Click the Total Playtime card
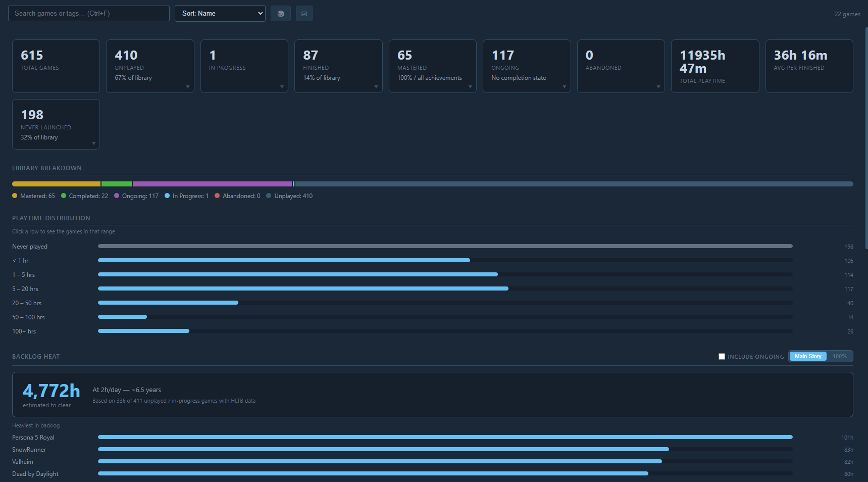868x482 pixels. pyautogui.click(x=715, y=66)
